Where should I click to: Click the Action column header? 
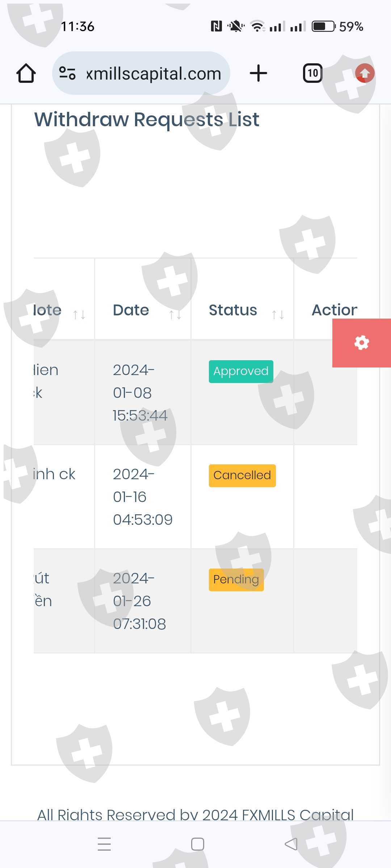[x=334, y=310]
